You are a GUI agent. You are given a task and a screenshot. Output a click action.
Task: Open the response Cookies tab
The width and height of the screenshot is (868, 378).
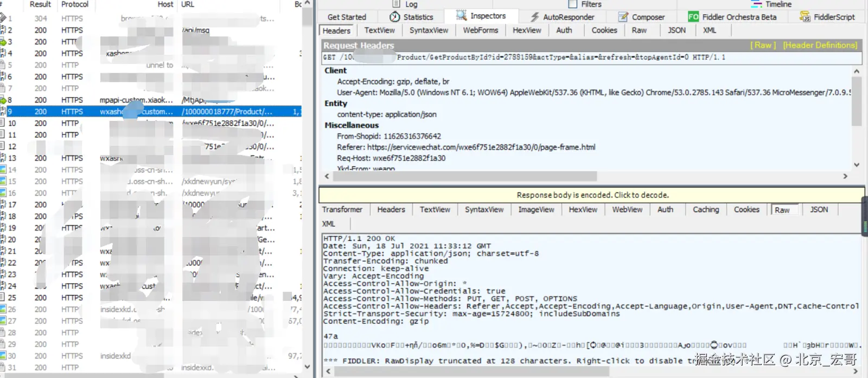click(746, 209)
